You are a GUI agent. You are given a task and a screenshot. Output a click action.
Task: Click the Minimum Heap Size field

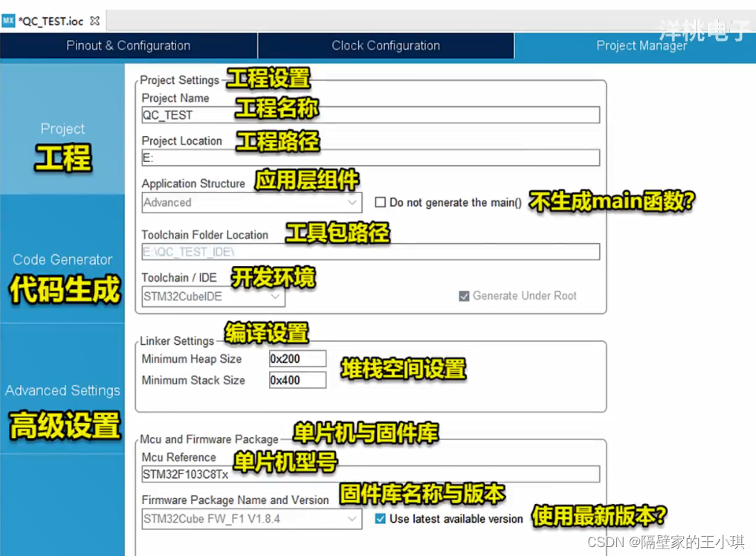click(297, 359)
